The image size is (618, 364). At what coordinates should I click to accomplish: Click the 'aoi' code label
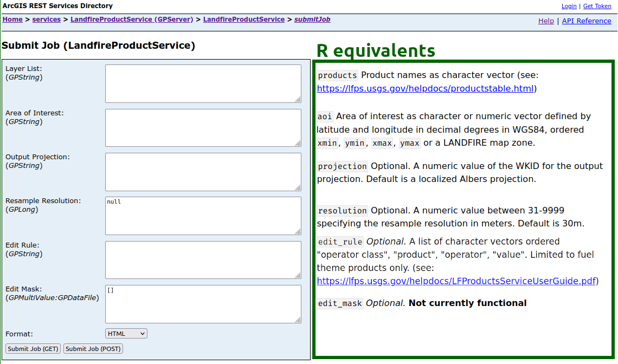point(325,116)
